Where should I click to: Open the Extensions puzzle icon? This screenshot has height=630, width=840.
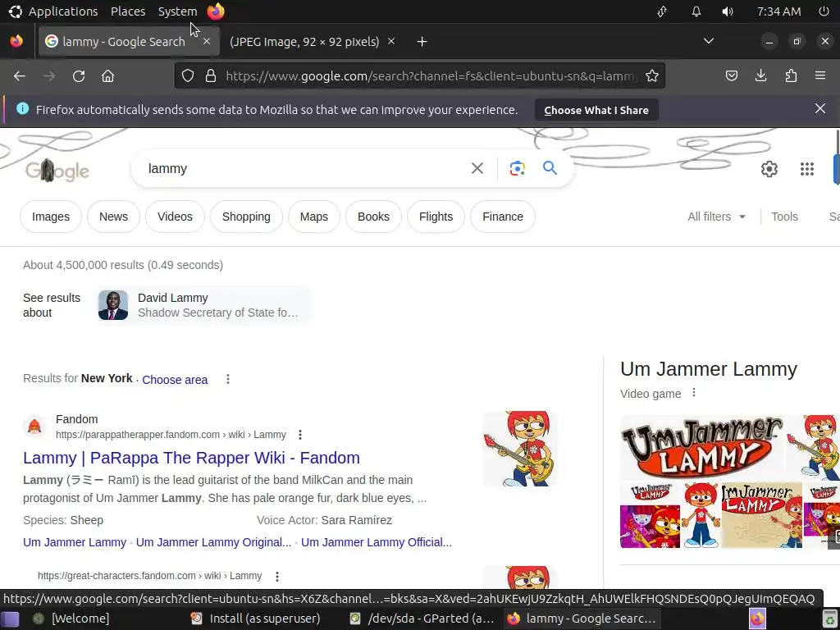[791, 76]
